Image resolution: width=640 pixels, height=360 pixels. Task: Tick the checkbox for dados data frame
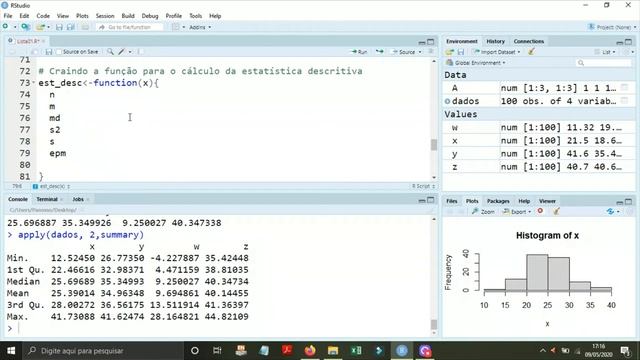(624, 101)
